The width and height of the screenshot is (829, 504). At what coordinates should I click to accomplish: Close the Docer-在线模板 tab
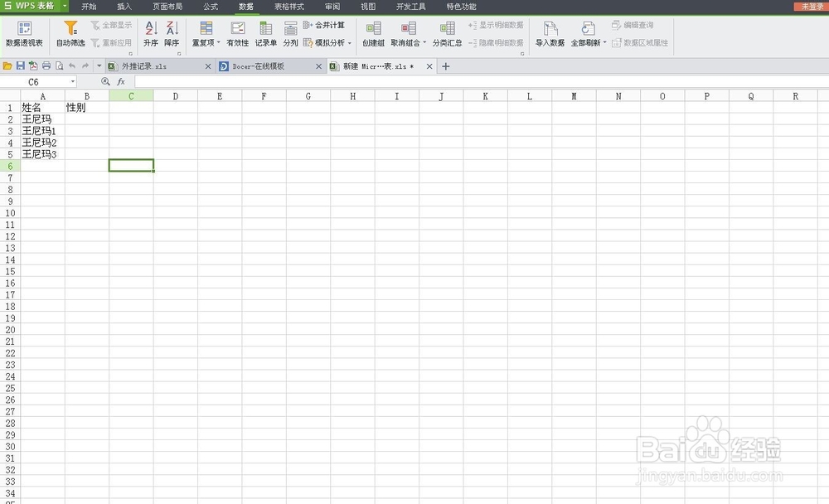319,66
